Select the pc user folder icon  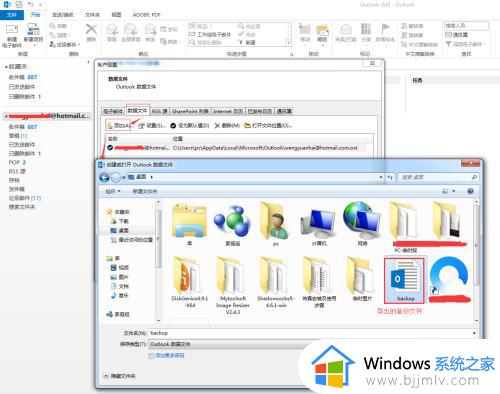tap(275, 224)
